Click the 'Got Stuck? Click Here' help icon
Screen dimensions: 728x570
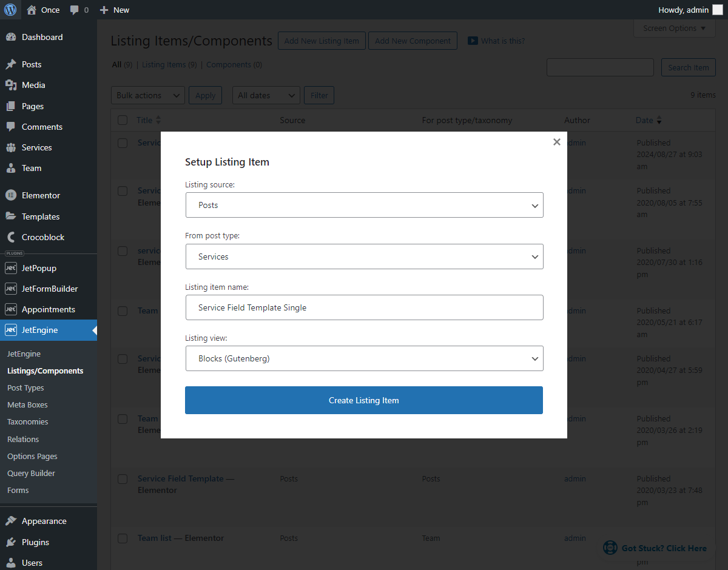610,548
